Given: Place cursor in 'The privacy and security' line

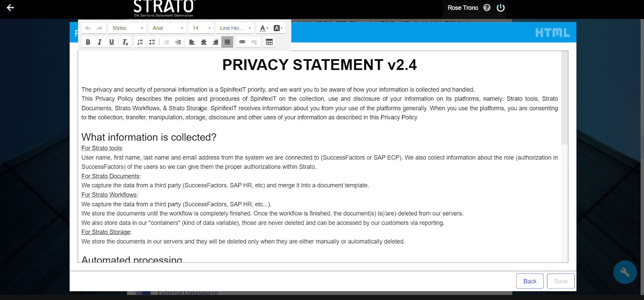Looking at the screenshot, I should [278, 90].
